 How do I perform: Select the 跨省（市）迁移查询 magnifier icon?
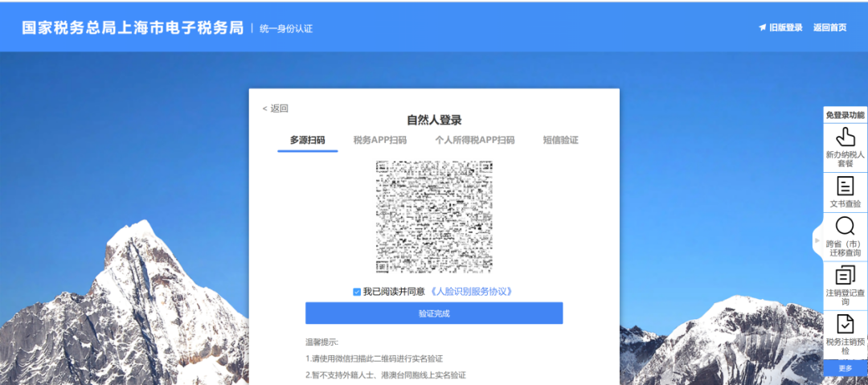[845, 226]
